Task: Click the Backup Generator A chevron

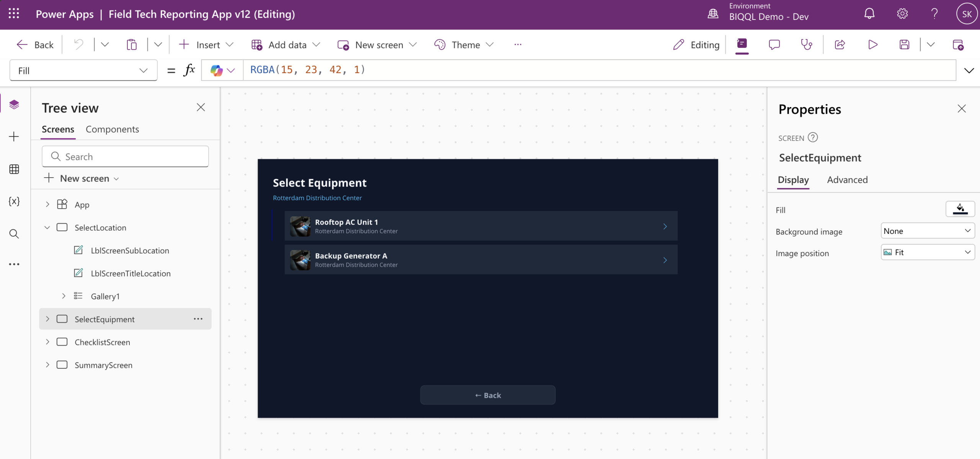Action: [665, 260]
